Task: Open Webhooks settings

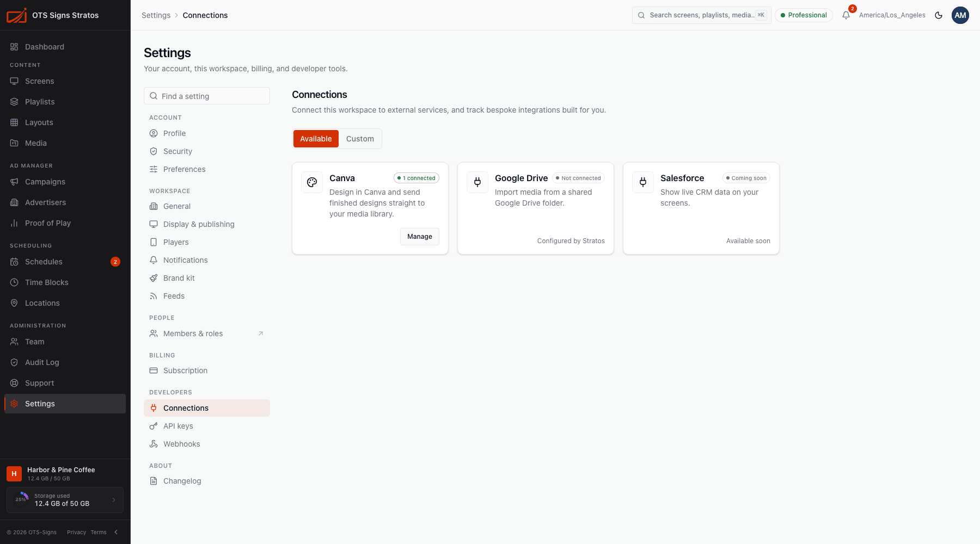Action: click(x=207, y=444)
